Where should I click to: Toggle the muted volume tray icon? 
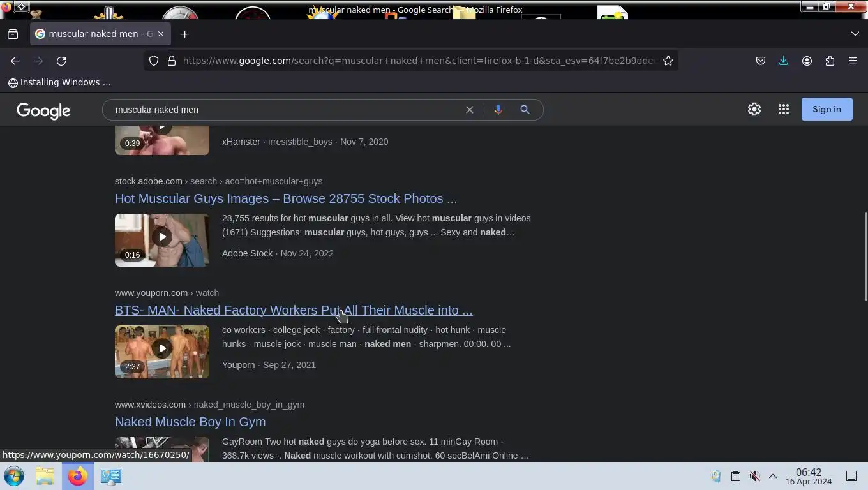(754, 476)
